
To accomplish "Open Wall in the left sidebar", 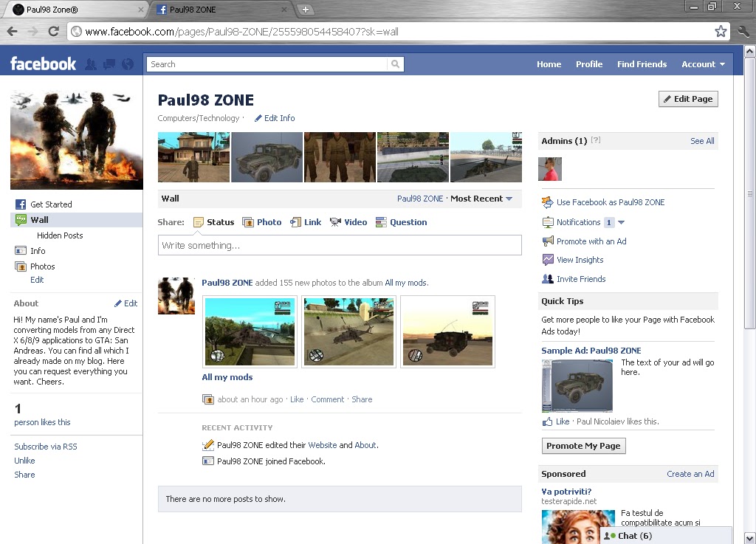I will coord(77,220).
